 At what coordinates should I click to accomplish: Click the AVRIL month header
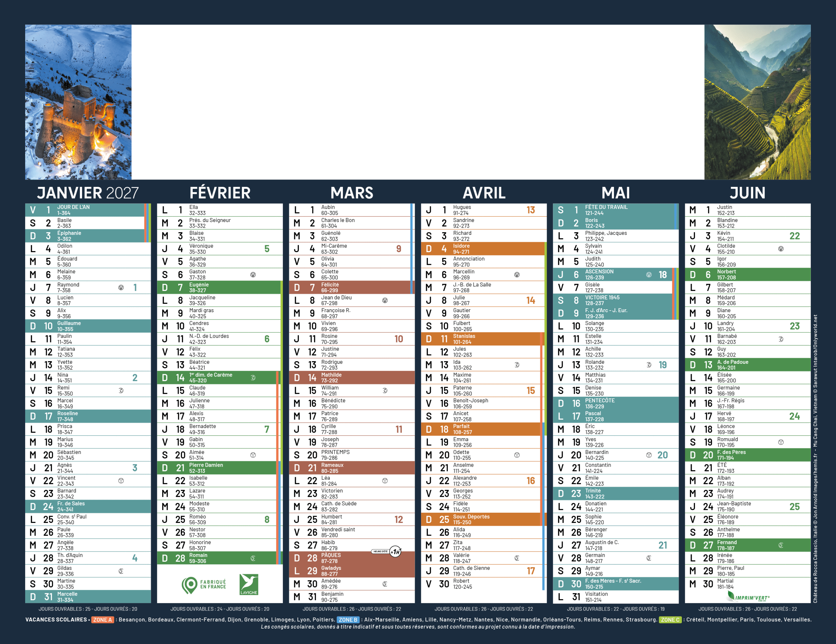484,193
